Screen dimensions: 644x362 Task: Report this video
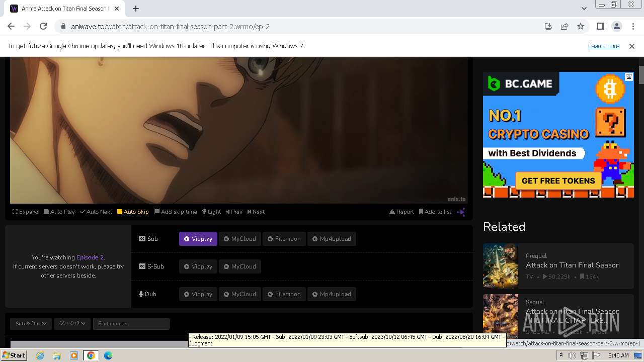pos(401,212)
